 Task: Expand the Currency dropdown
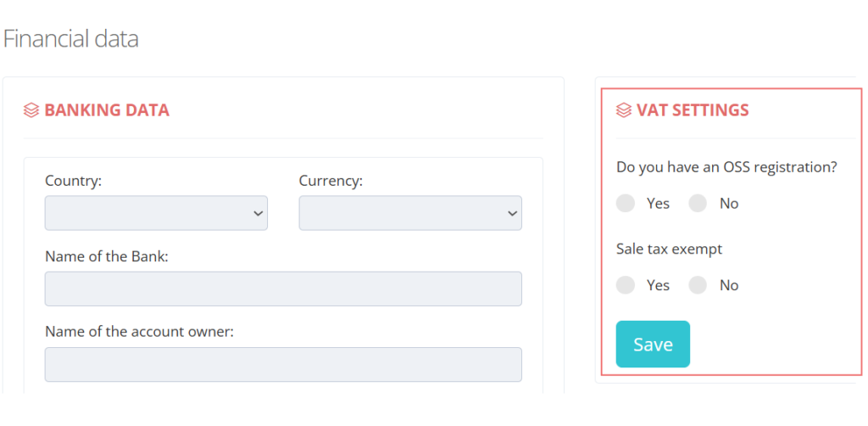410,213
